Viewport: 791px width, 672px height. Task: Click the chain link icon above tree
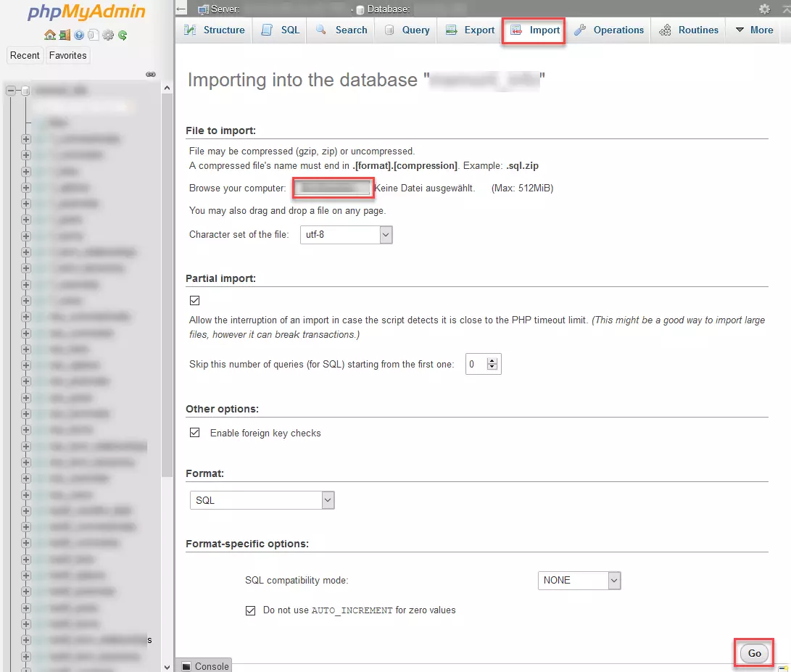coord(151,74)
